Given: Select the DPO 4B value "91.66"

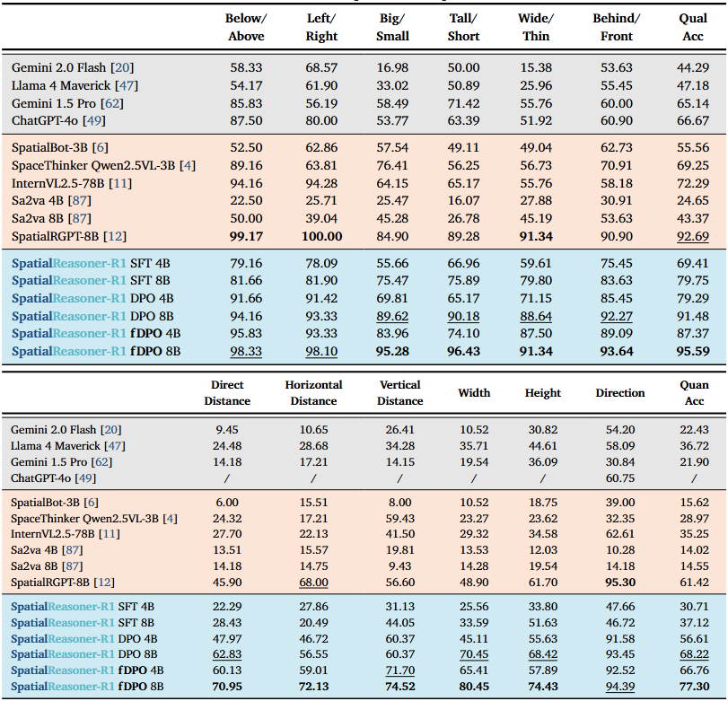Looking at the screenshot, I should click(246, 298).
